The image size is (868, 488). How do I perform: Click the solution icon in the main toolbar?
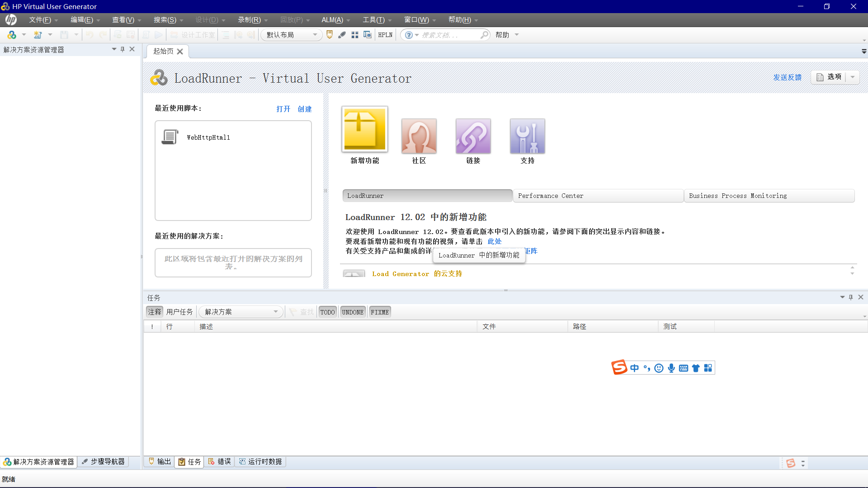point(12,35)
